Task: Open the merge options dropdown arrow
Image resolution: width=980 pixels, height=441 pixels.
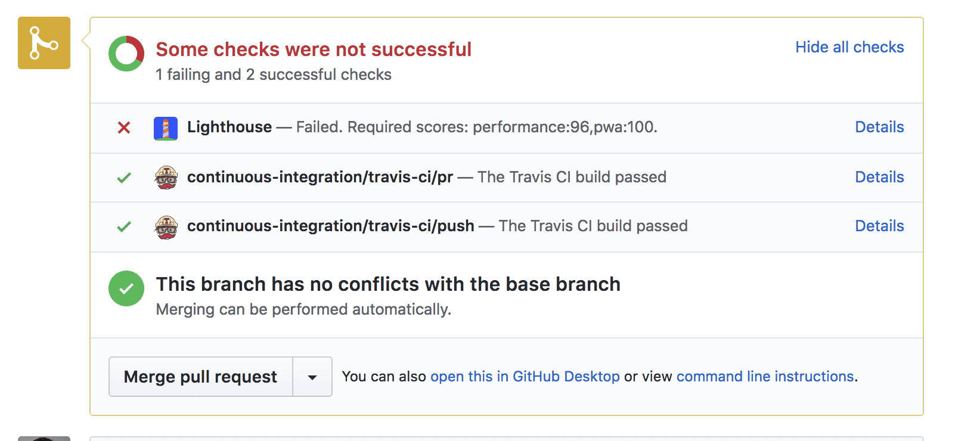Action: 312,376
